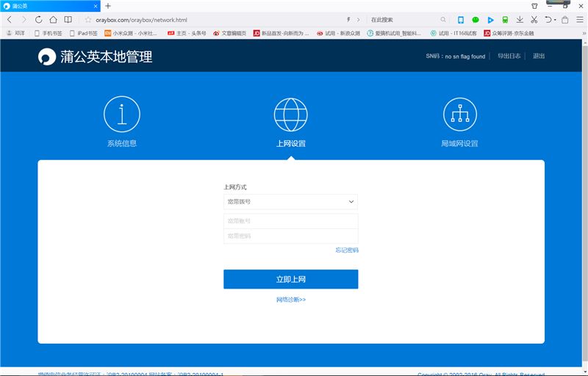Close the 蒲公英 browser tab
This screenshot has height=376, width=588.
[x=96, y=6]
